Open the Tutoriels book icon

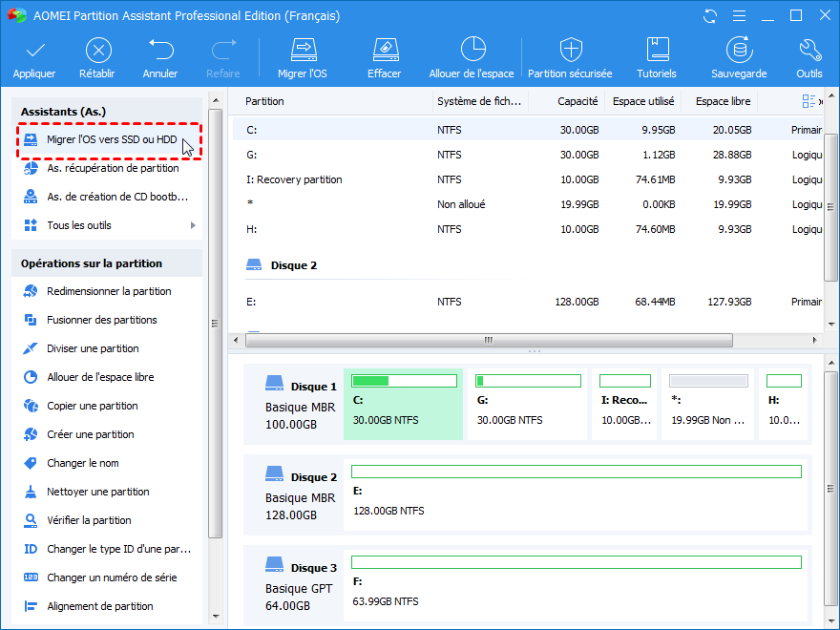coord(657,51)
